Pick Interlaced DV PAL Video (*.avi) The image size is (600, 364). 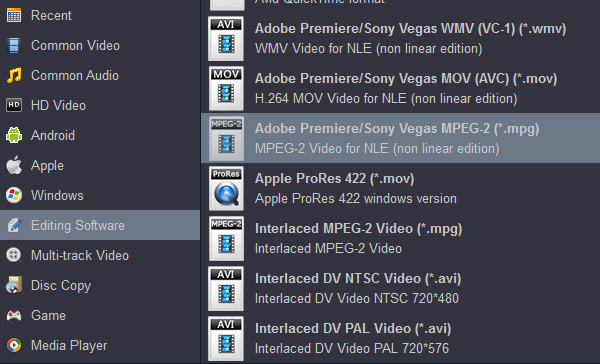coord(400,338)
